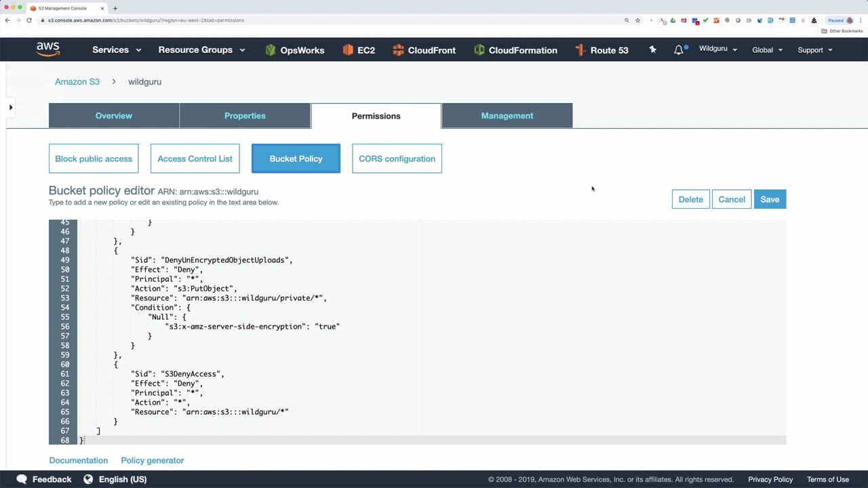The image size is (868, 488).
Task: Click the AWS logo home icon
Action: click(48, 49)
